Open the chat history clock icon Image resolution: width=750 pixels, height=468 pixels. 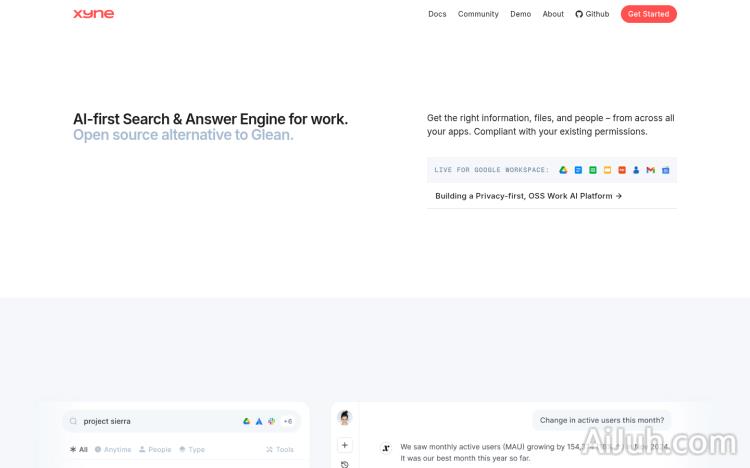[345, 464]
